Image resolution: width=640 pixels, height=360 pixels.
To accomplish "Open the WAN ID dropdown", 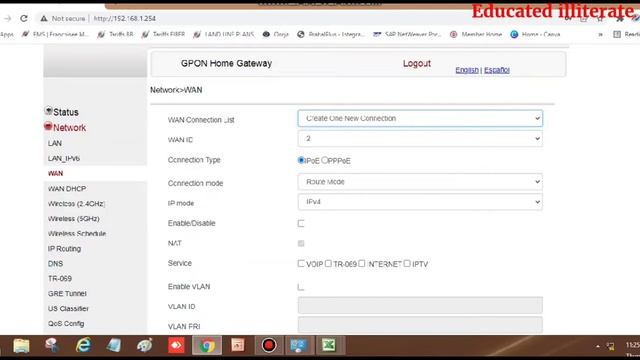I will pyautogui.click(x=420, y=139).
